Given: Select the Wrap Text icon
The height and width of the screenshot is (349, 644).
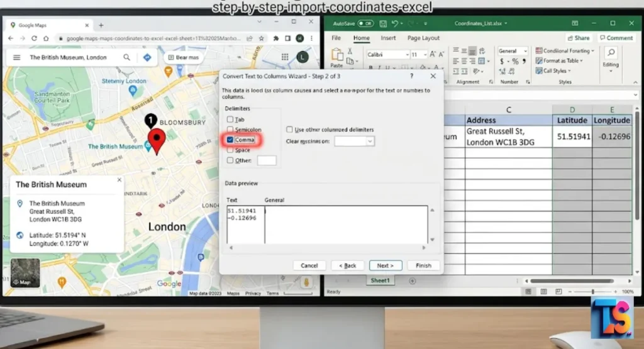Looking at the screenshot, I should (482, 51).
